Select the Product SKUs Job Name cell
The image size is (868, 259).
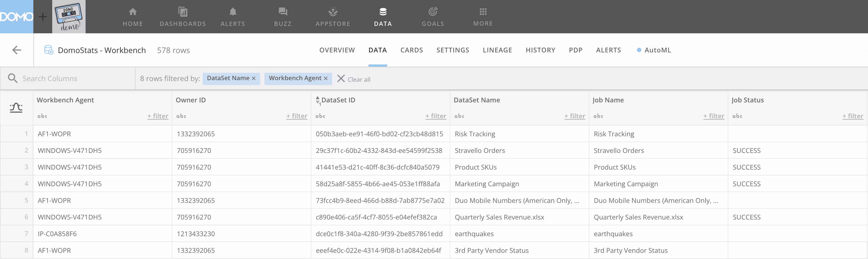click(658, 167)
